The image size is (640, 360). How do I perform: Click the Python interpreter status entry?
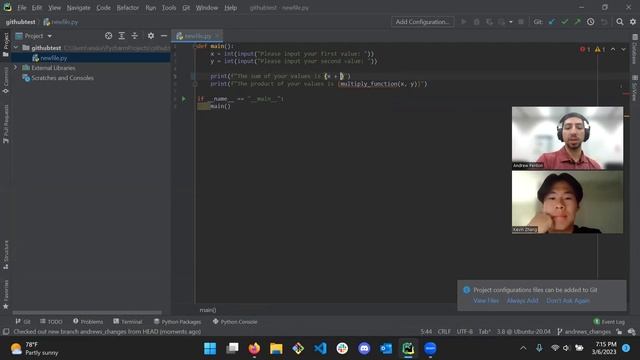click(x=524, y=332)
